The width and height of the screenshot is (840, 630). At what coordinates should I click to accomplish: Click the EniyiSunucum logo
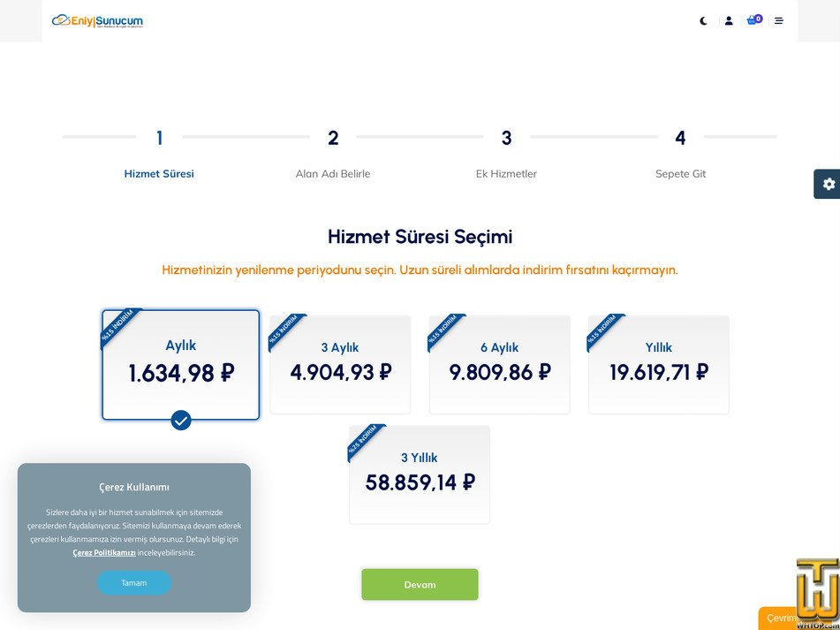click(97, 20)
